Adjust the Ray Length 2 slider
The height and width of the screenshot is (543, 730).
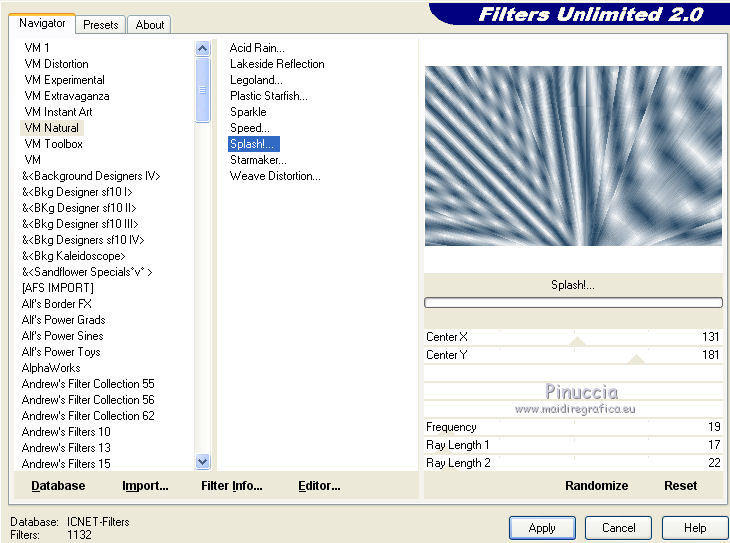pyautogui.click(x=573, y=463)
